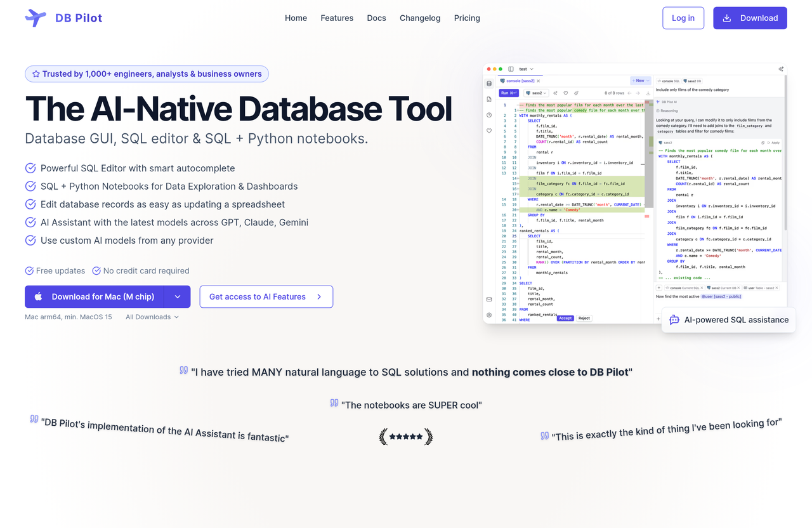Image resolution: width=812 pixels, height=528 pixels.
Task: Click 'No credit card required' text
Action: pos(146,270)
